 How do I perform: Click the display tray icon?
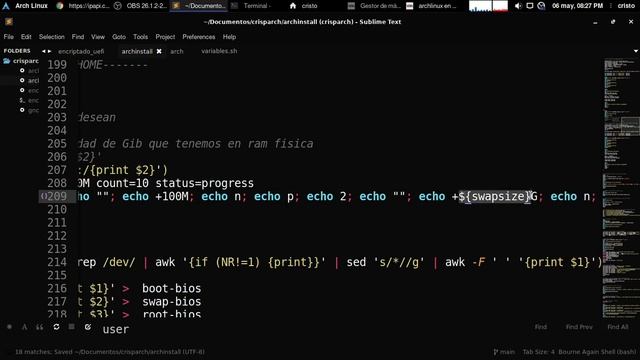point(529,6)
